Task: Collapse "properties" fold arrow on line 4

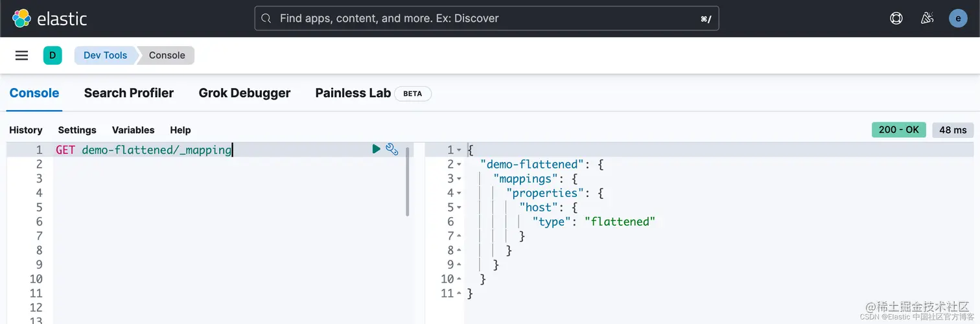Action: pos(460,193)
